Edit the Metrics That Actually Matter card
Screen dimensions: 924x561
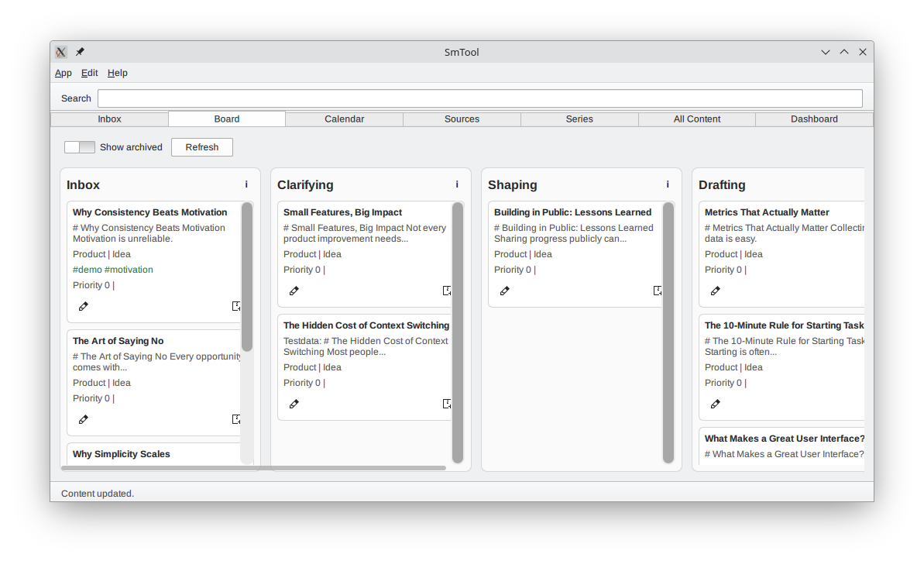716,291
